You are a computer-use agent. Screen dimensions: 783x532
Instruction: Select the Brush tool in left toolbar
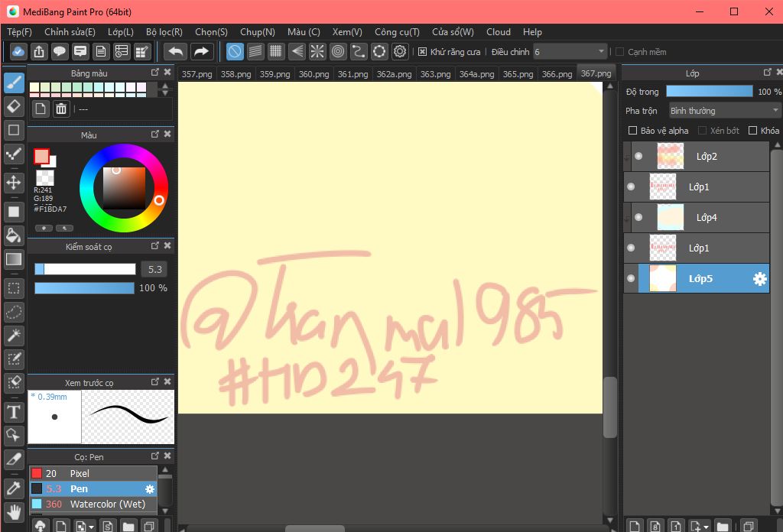(x=14, y=83)
